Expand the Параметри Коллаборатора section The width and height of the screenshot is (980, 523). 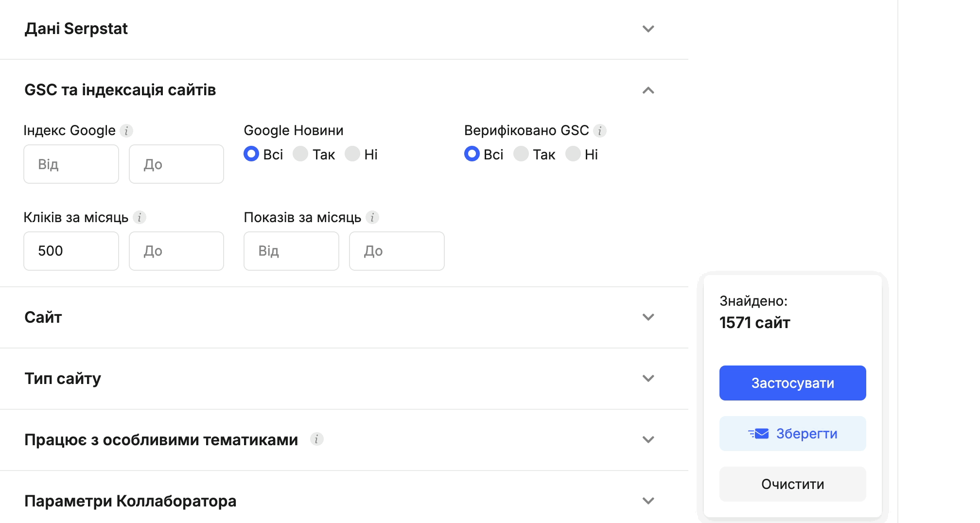tap(648, 500)
